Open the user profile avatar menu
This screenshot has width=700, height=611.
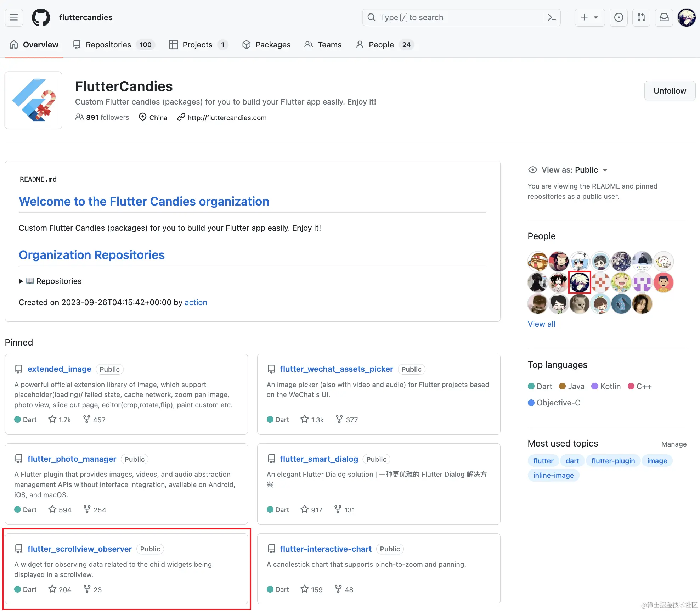[x=687, y=17]
